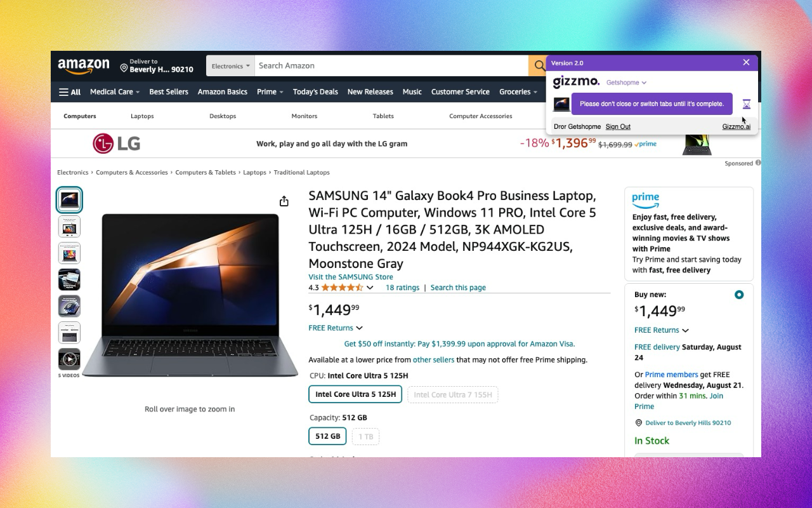Click the Gizzmo hourglass icon
Screen dimensions: 812x508
tap(746, 104)
